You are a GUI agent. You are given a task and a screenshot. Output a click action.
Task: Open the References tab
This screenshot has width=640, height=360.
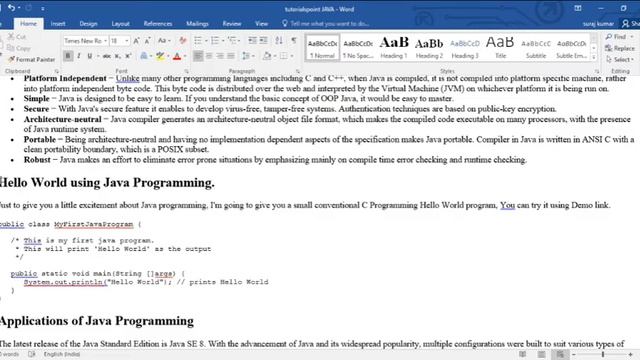pos(158,24)
